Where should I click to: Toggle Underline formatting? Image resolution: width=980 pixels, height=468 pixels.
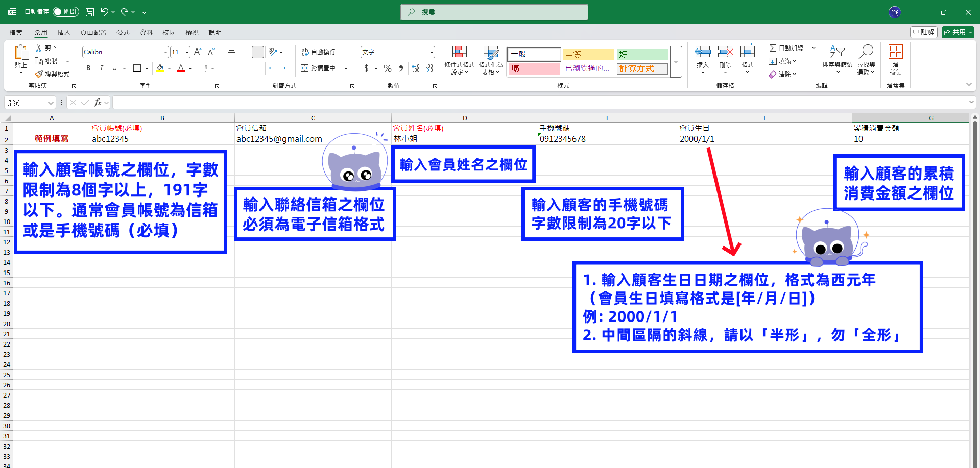click(x=114, y=68)
